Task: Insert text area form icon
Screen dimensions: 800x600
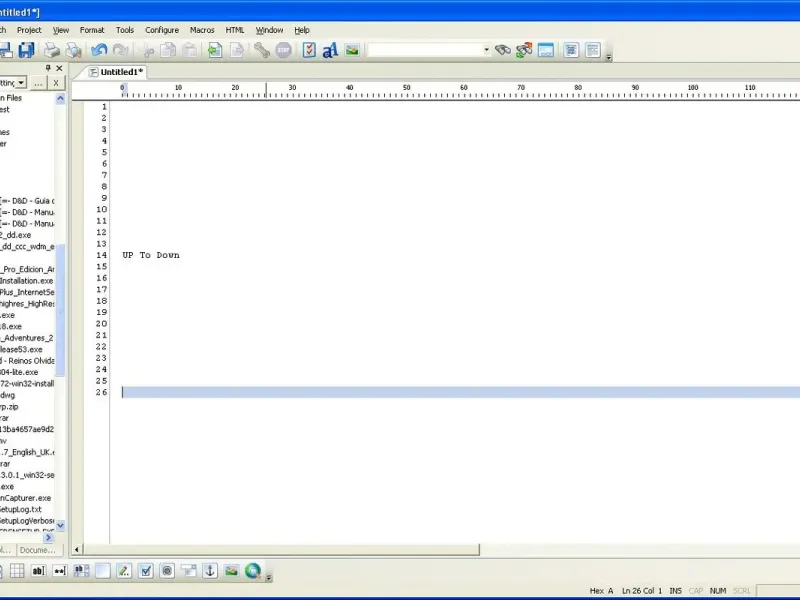Action: 81,570
